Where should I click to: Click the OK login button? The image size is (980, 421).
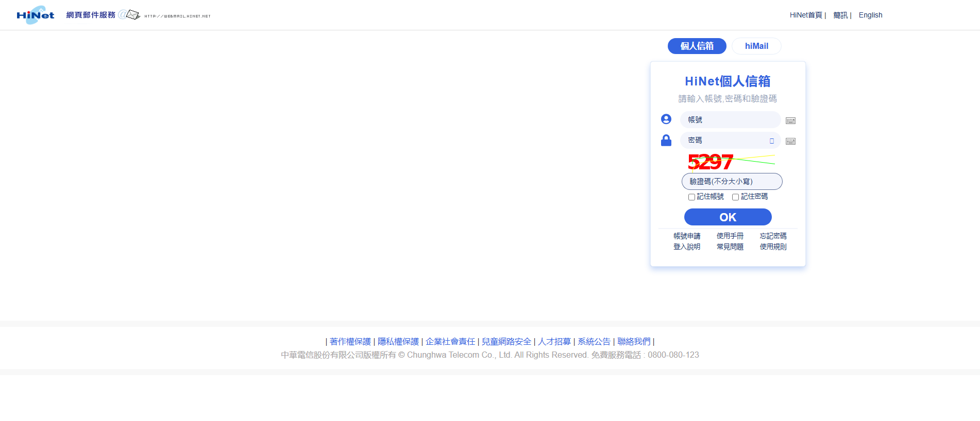728,217
